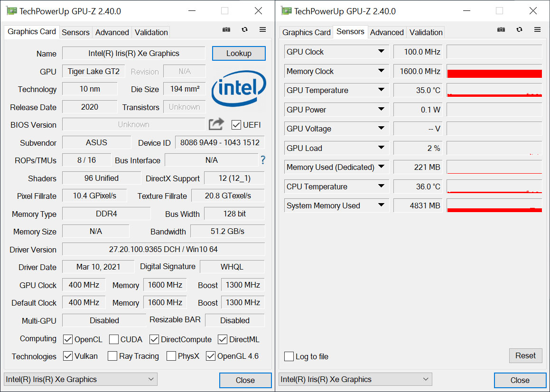Toggle the OpenGL 4.6 checkbox
This screenshot has width=550, height=392.
[x=210, y=356]
